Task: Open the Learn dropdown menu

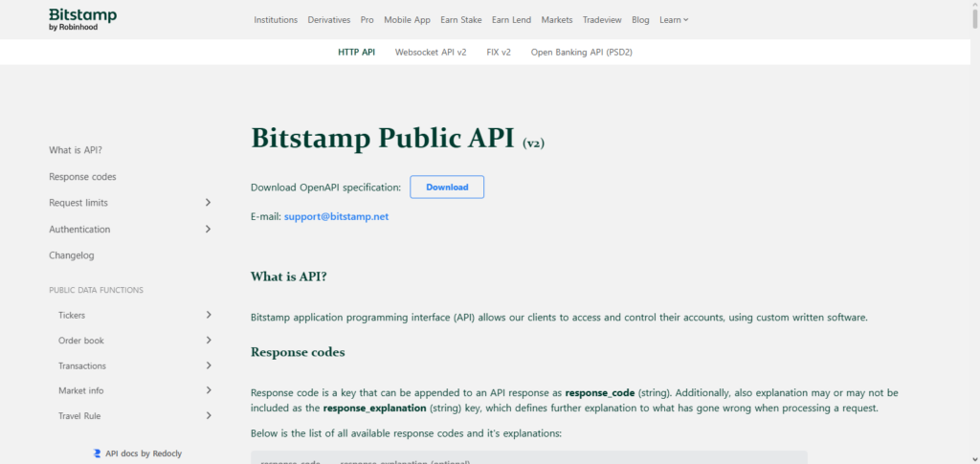Action: [674, 20]
